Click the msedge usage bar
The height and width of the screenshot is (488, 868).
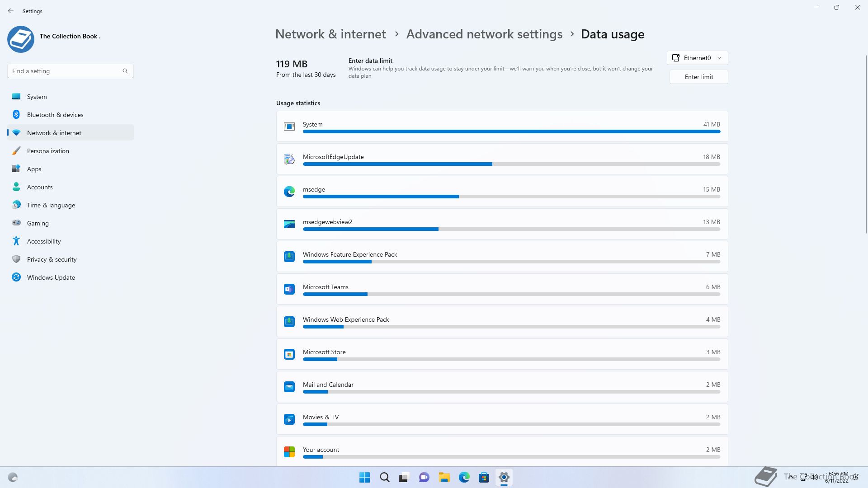click(511, 197)
